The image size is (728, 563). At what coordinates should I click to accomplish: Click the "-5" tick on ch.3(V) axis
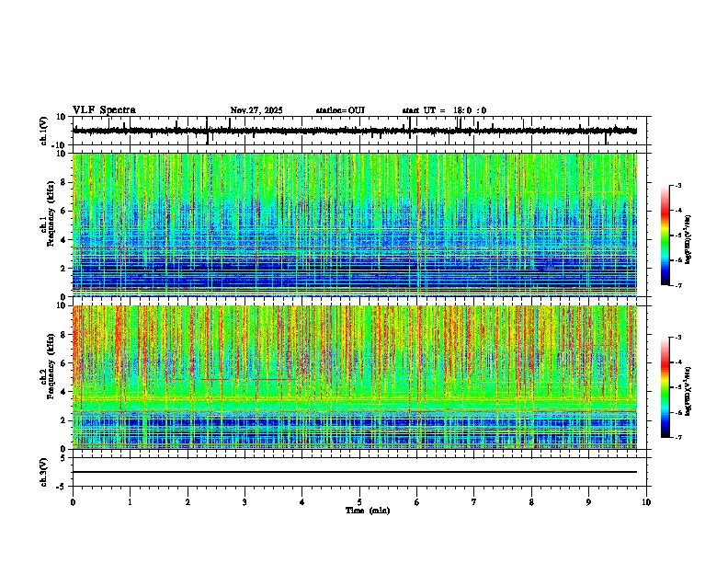point(62,487)
